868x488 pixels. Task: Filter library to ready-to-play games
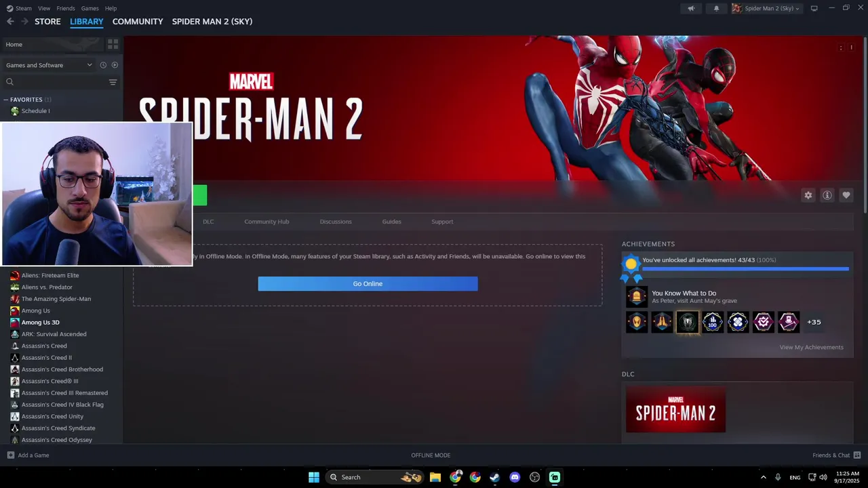pos(115,65)
